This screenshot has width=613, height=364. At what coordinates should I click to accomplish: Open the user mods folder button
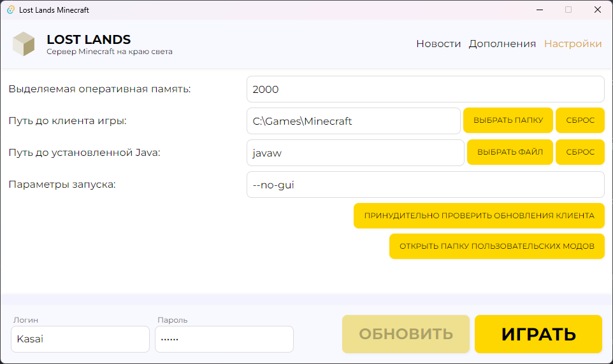point(497,246)
